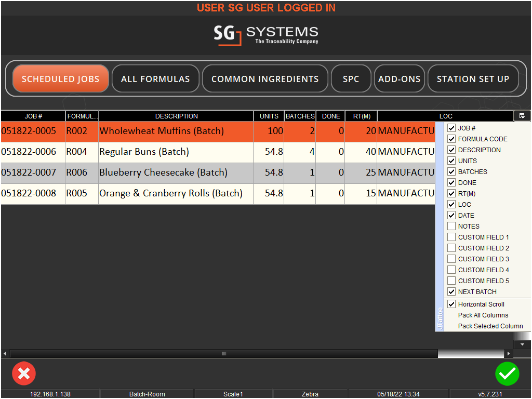Image resolution: width=532 pixels, height=399 pixels.
Task: Disable the Horizontal Scroll option
Action: 451,304
